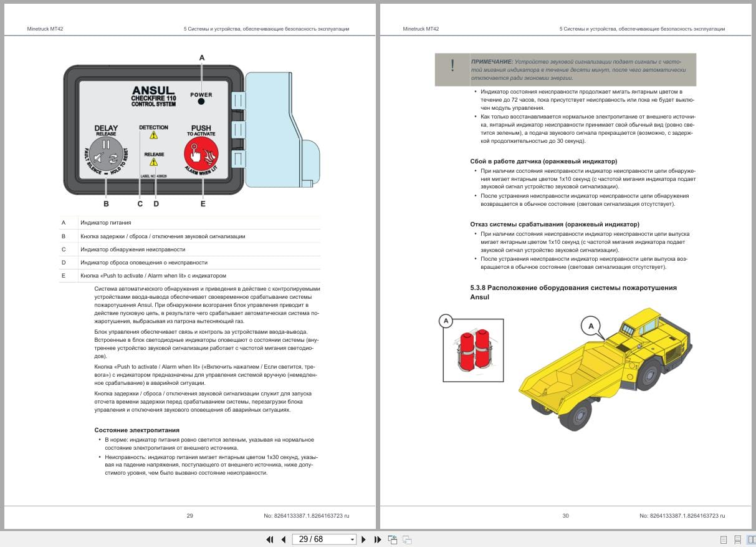Click heading 'Сбой в работе датчика'
This screenshot has width=756, height=547.
click(x=543, y=161)
